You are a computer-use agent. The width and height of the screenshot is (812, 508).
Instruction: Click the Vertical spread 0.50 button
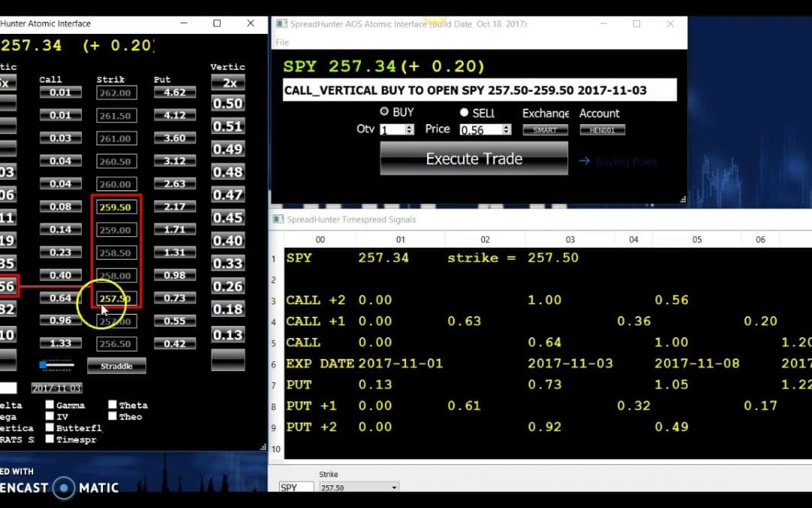tap(228, 104)
